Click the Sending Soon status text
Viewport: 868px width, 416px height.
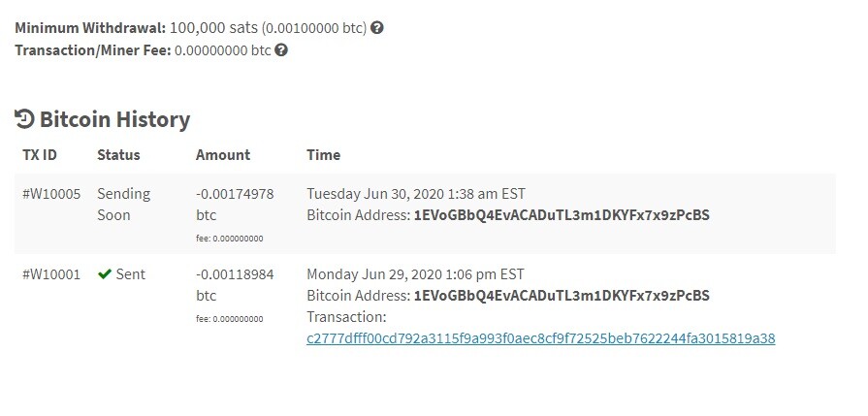[124, 205]
